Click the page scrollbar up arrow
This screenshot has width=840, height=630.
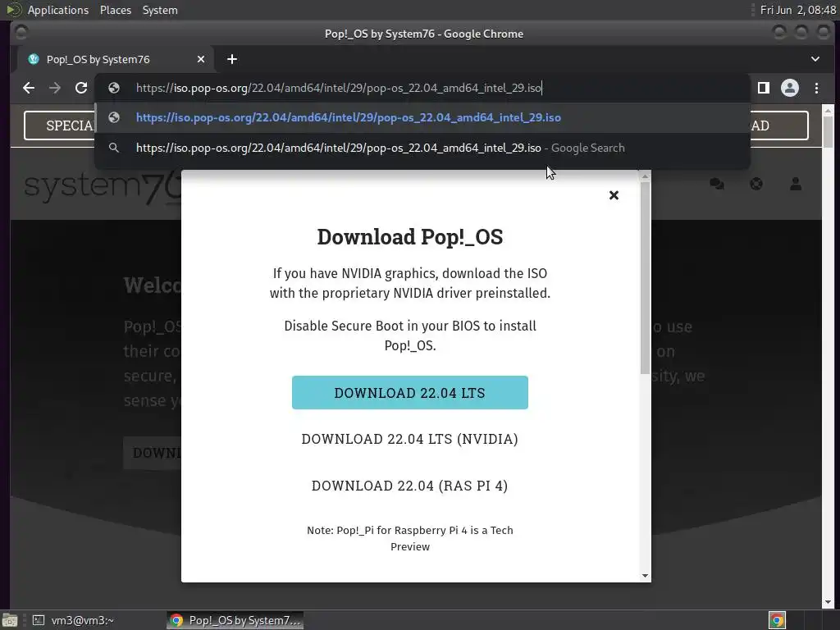tap(828, 111)
